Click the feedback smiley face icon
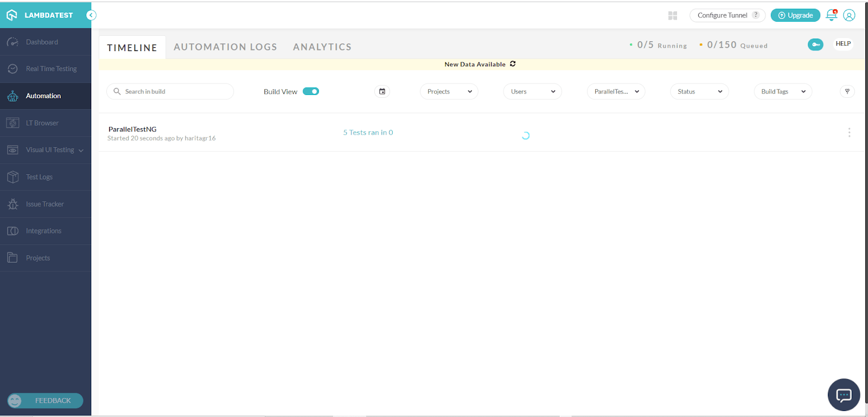Image resolution: width=868 pixels, height=417 pixels. point(15,401)
